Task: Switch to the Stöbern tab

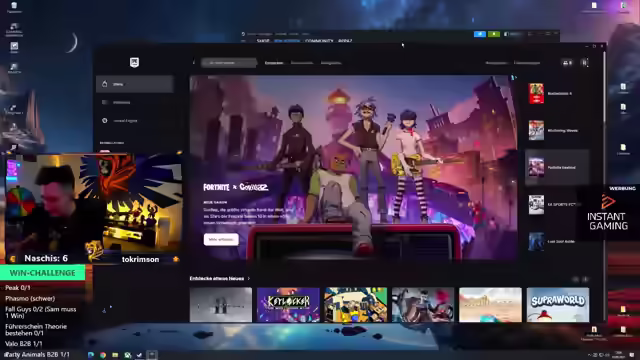Action: (302, 63)
